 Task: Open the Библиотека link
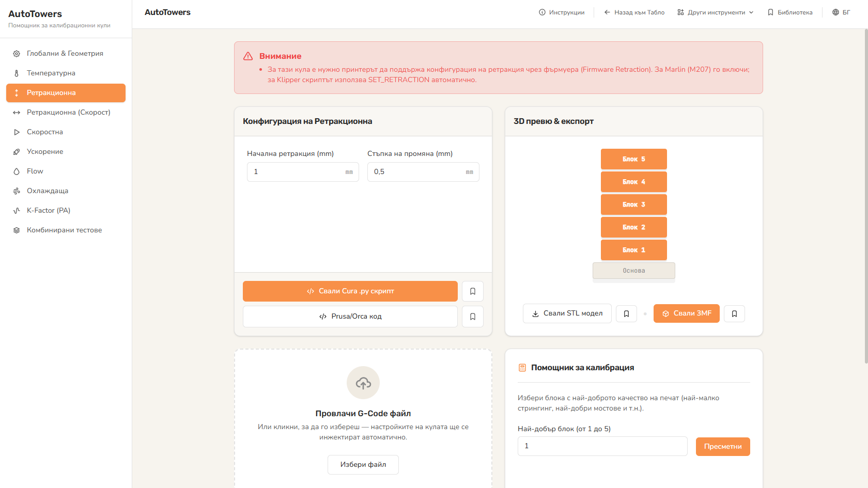tap(790, 12)
